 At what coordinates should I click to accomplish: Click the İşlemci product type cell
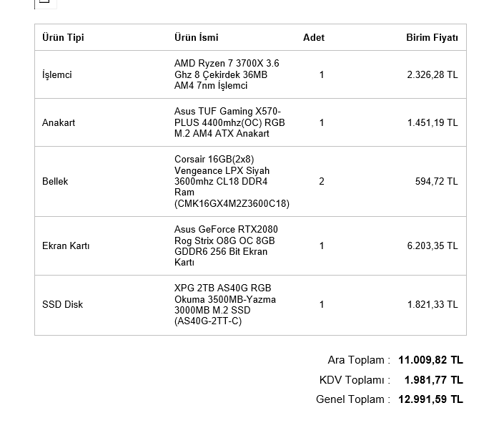(x=57, y=74)
